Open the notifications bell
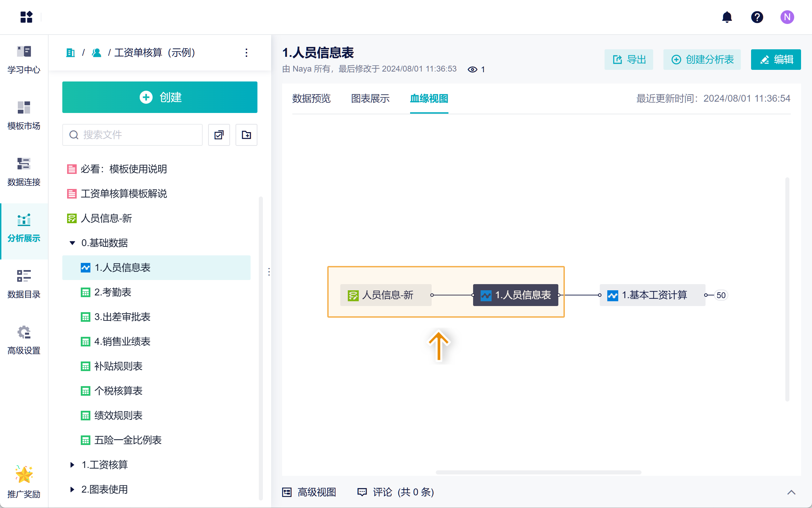The height and width of the screenshot is (508, 812). (727, 17)
